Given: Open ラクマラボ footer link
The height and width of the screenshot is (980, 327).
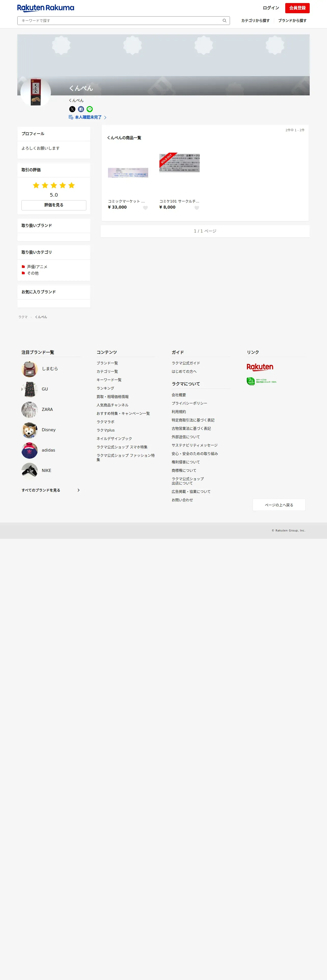Looking at the screenshot, I should click(x=105, y=422).
